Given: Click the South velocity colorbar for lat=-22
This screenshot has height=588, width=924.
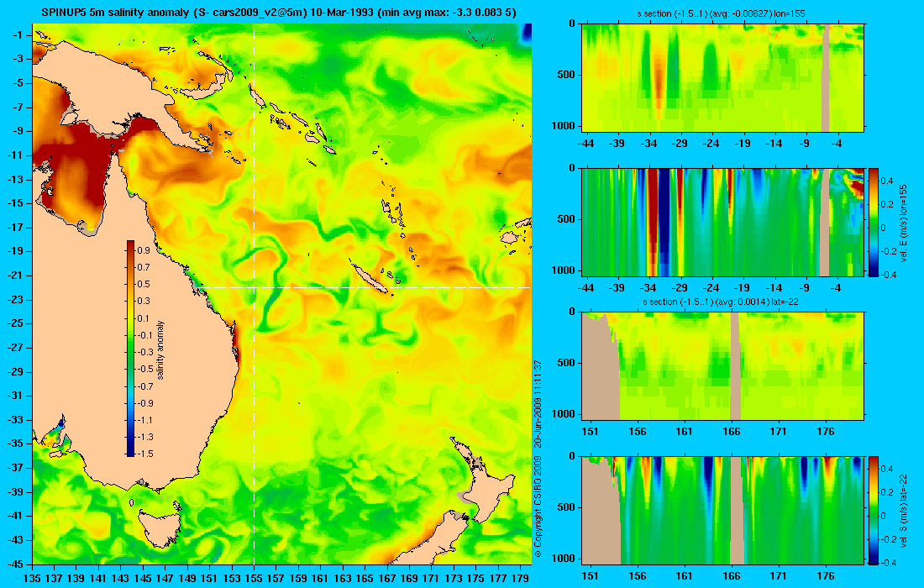Looking at the screenshot, I should point(874,510).
